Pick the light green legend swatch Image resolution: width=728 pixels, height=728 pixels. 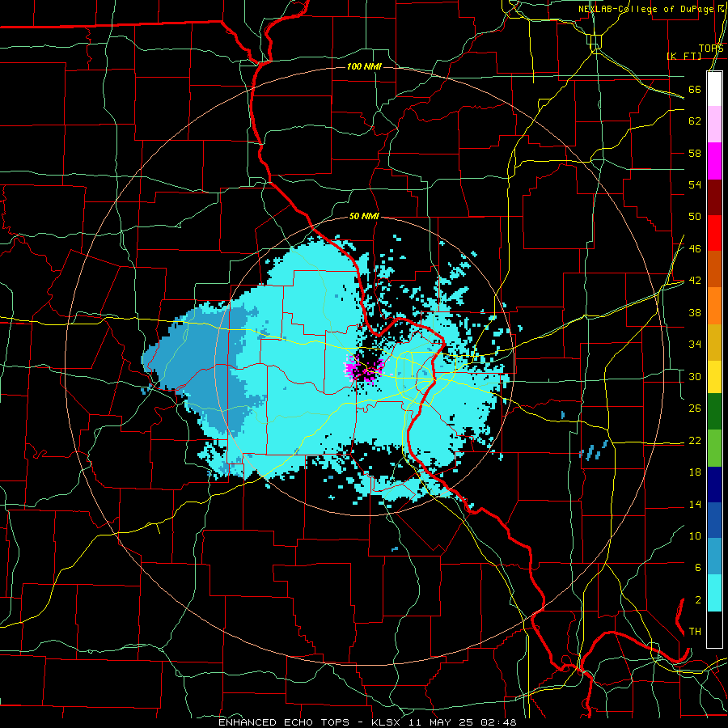click(714, 448)
